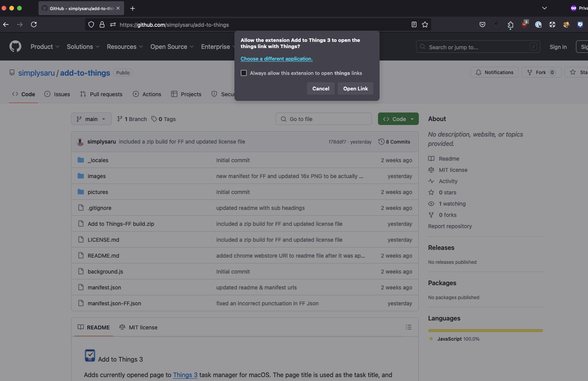Focus the Go to file search box

pyautogui.click(x=324, y=119)
